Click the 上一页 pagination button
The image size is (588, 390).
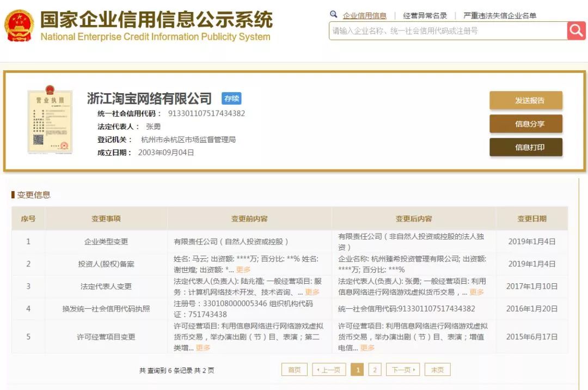(329, 370)
